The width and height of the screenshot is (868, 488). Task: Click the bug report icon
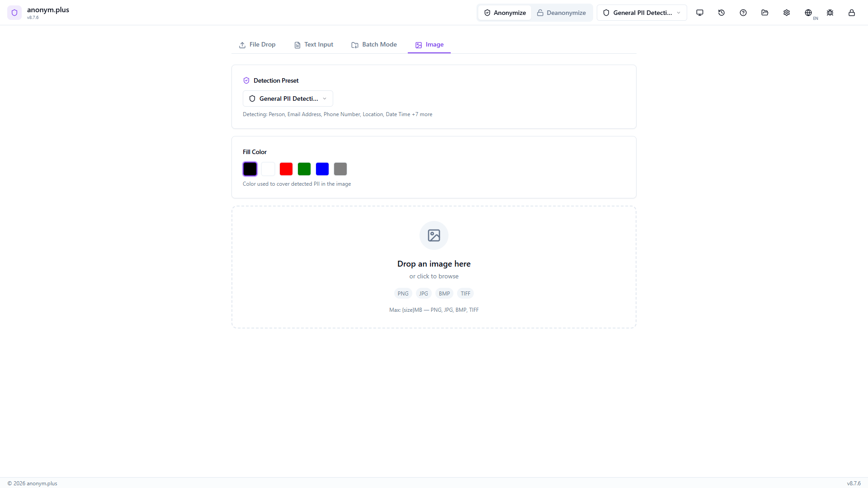click(x=830, y=13)
